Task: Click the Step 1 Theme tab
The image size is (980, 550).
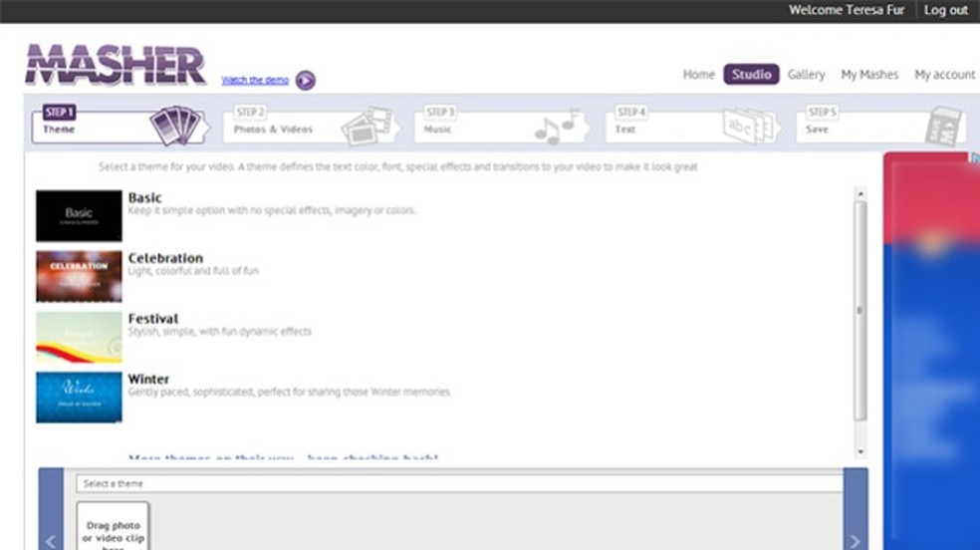Action: [x=119, y=126]
